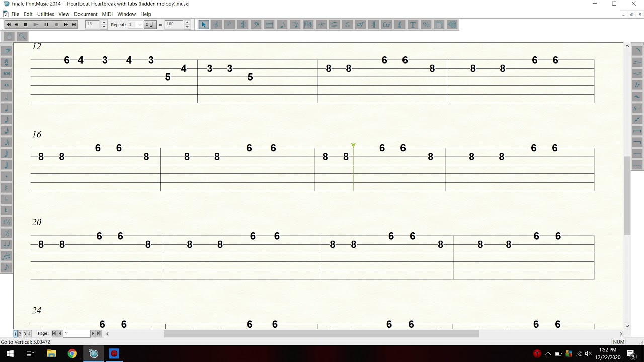Select the Speedy Entry tool
Viewport: 644px width, 362px height.
point(295,24)
